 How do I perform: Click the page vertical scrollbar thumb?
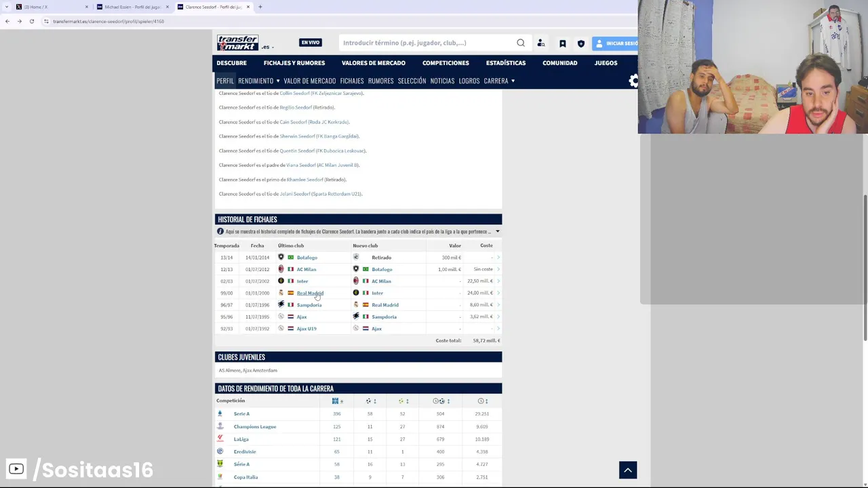(x=865, y=268)
